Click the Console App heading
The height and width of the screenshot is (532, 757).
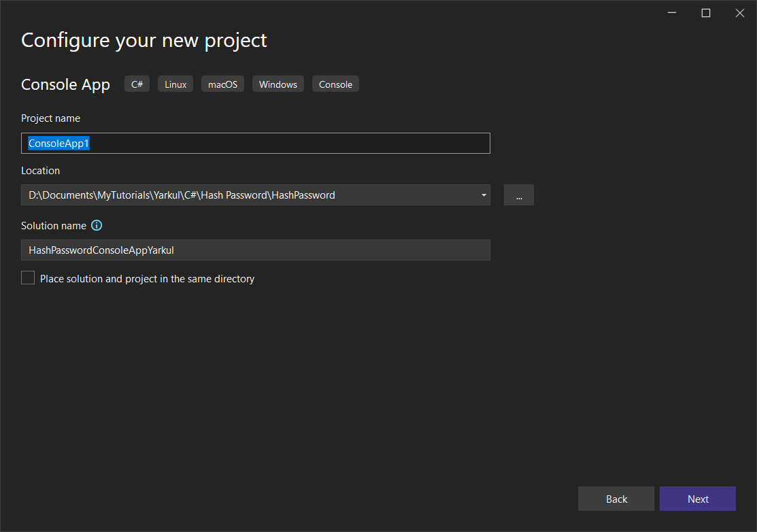[x=66, y=84]
